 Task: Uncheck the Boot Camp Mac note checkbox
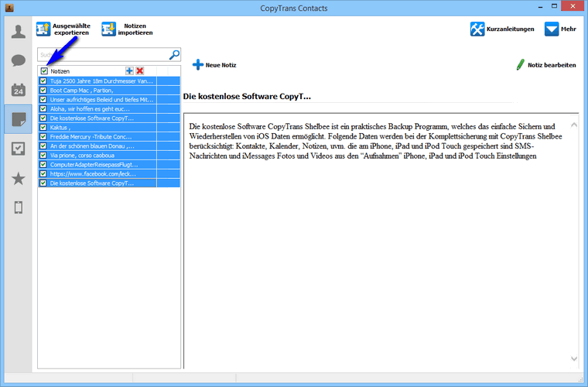pyautogui.click(x=44, y=91)
